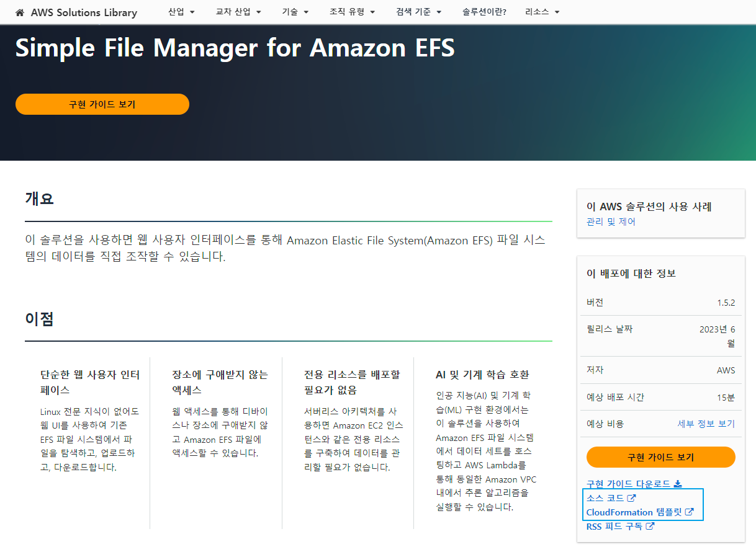Viewport: 756px width, 552px height.
Task: Click the external link icon after RSS 피드 구독
Action: pos(650,527)
